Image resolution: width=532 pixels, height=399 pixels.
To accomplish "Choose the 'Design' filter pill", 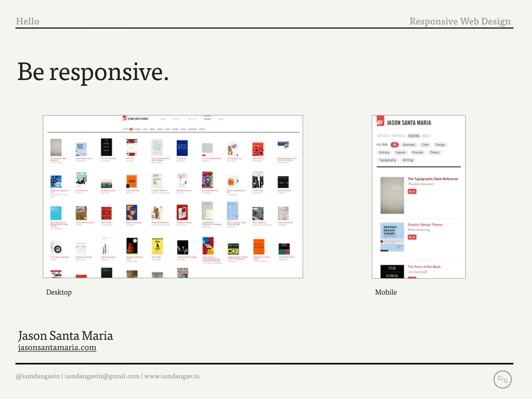I will (x=440, y=145).
